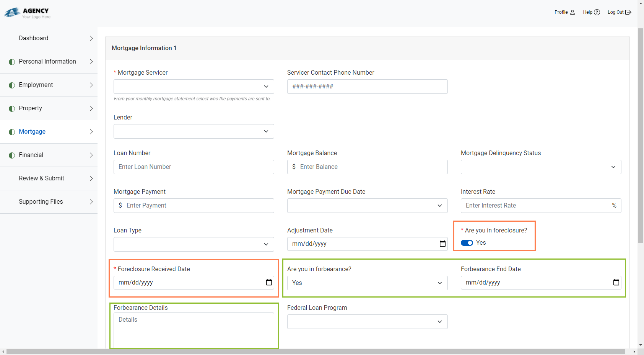
Task: Navigate to Review & Submit
Action: pos(41,178)
